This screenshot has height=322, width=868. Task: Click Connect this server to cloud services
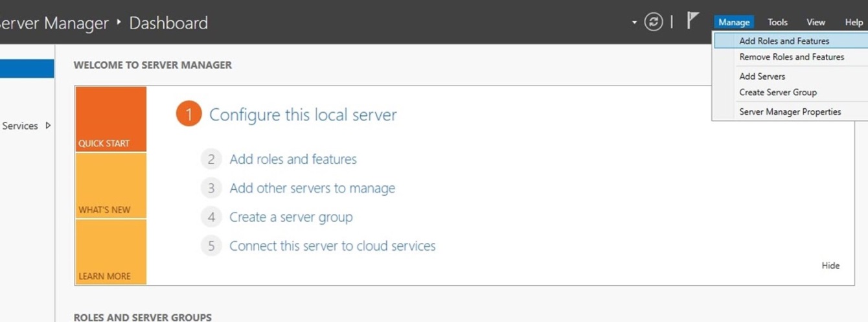point(332,246)
